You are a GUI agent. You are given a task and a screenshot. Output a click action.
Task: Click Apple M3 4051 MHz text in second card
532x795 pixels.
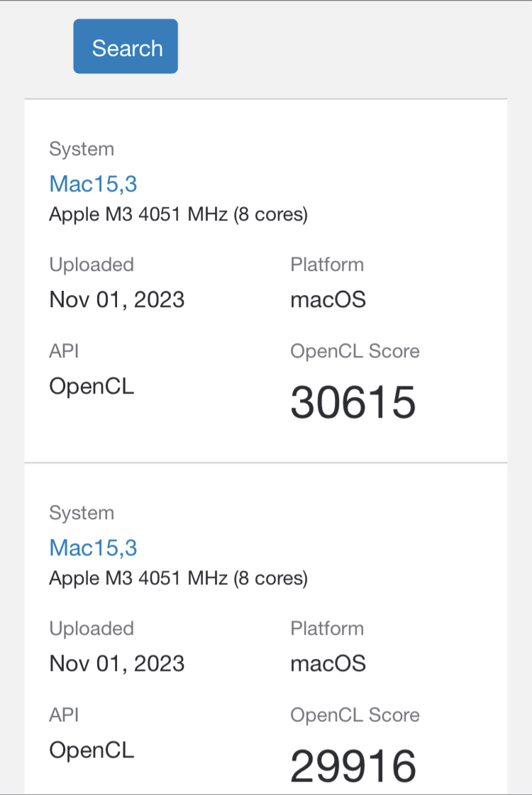point(179,579)
